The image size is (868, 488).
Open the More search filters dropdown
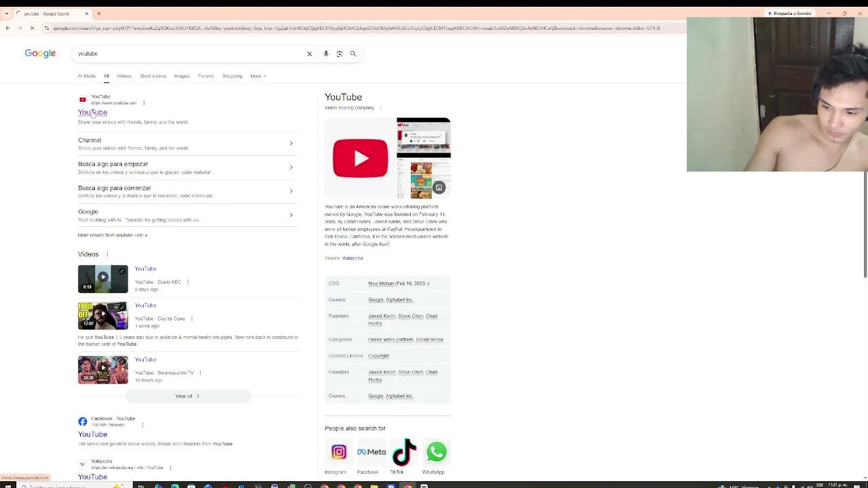[x=258, y=76]
